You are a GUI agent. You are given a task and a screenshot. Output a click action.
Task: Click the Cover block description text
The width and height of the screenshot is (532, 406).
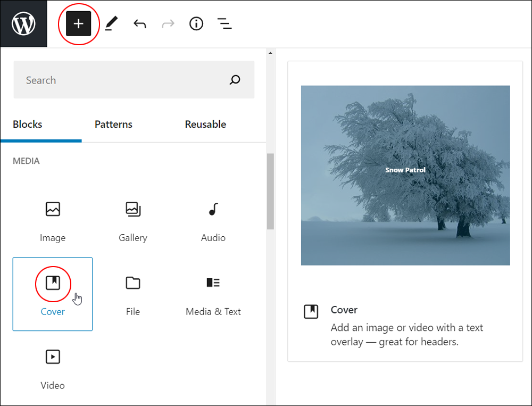point(407,335)
